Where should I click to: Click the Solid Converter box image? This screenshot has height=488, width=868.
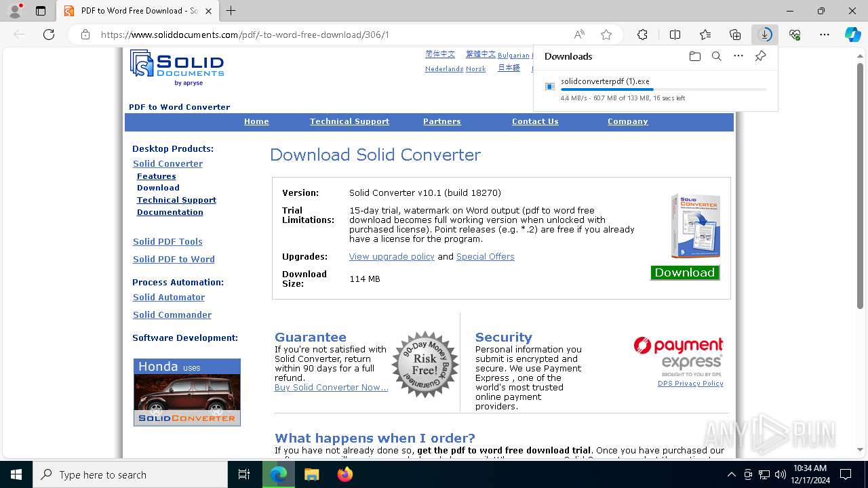695,226
